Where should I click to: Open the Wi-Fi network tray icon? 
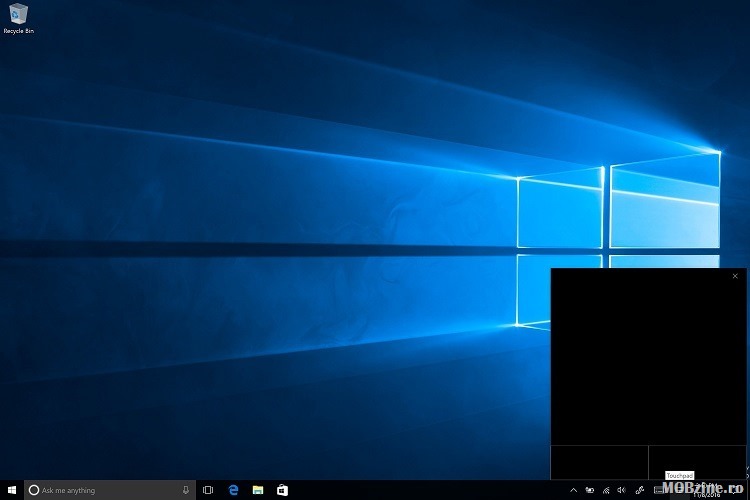tap(606, 490)
